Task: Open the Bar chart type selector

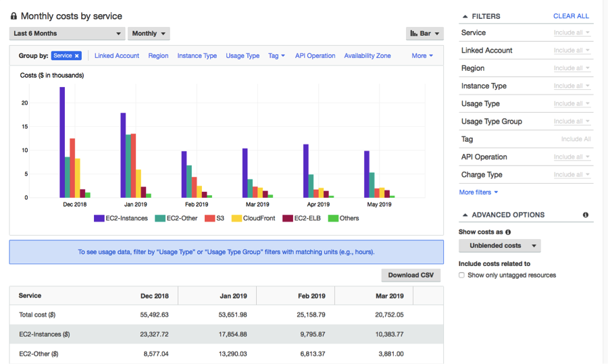Action: click(425, 33)
